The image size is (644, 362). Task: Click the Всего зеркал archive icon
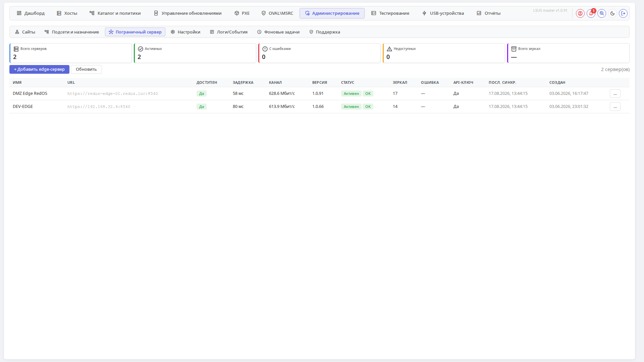514,49
